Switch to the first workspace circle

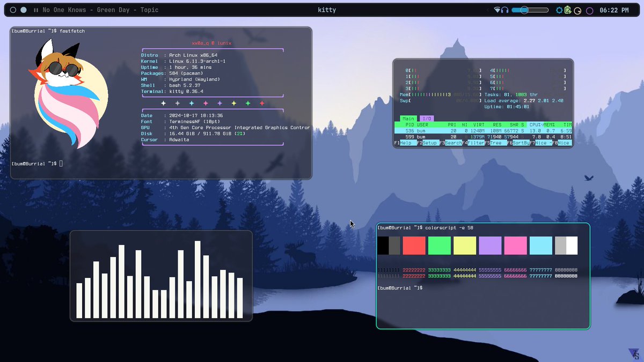point(13,10)
